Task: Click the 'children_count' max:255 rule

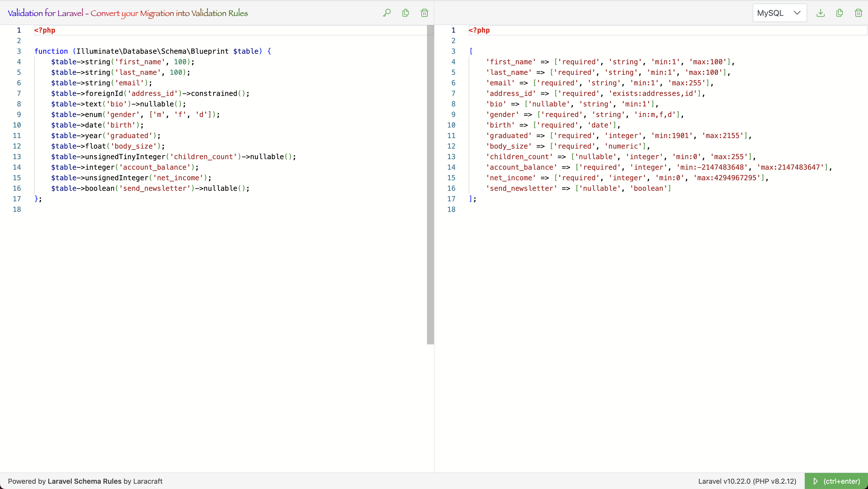Action: (621, 157)
